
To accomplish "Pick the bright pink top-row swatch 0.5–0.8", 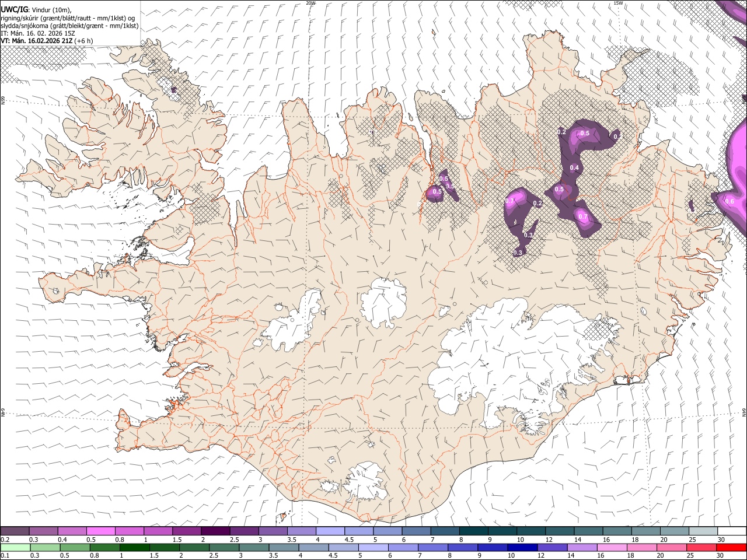I will coord(100,531).
